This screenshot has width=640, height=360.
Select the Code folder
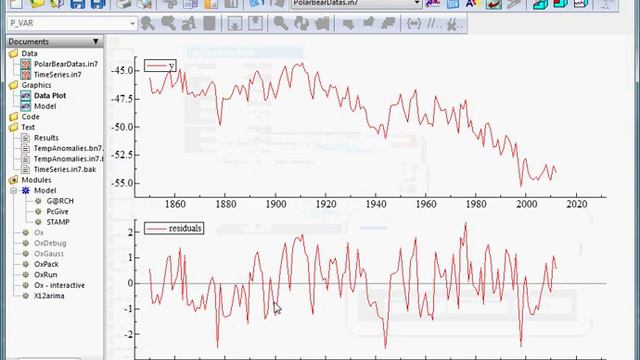coord(30,117)
